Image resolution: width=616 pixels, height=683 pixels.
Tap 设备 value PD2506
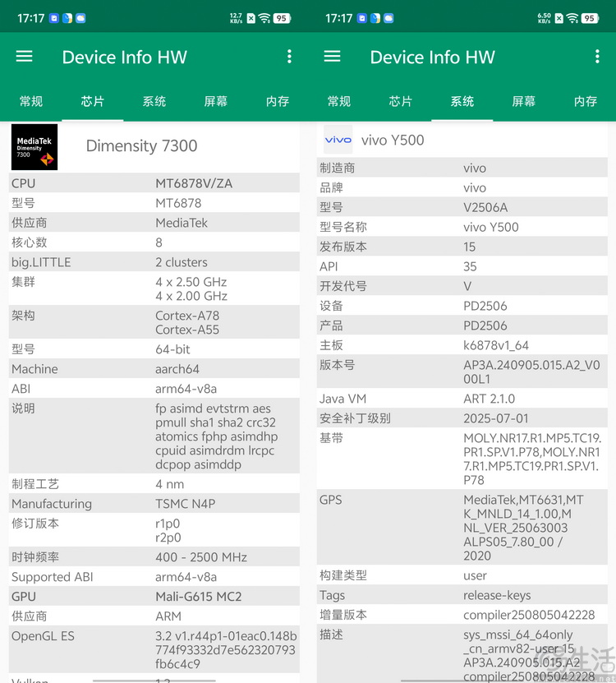click(x=485, y=306)
